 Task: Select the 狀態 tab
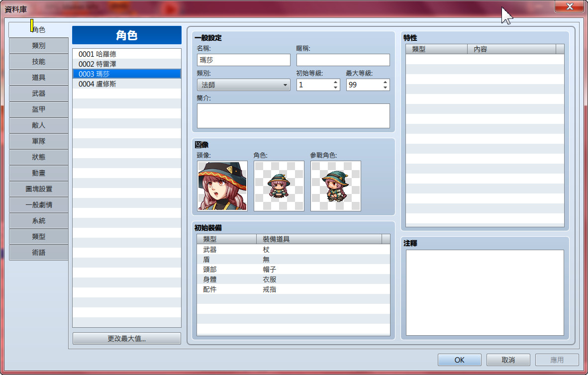tap(39, 157)
